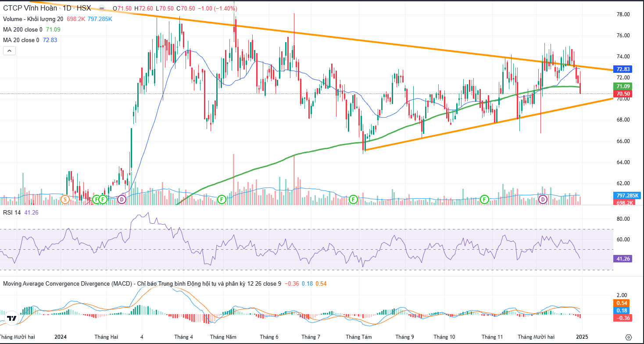
Task: Click the purple D marker near Tháng Mười hai
Action: [543, 200]
